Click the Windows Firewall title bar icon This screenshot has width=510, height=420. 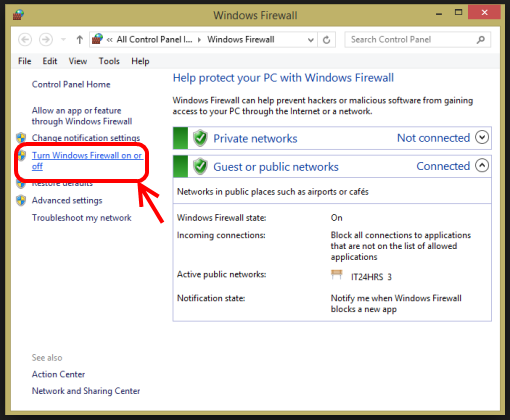click(19, 15)
